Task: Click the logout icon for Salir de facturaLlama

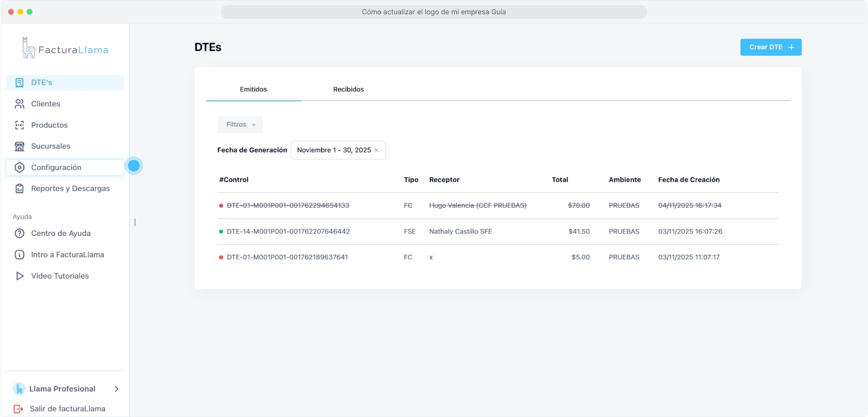Action: (18, 409)
